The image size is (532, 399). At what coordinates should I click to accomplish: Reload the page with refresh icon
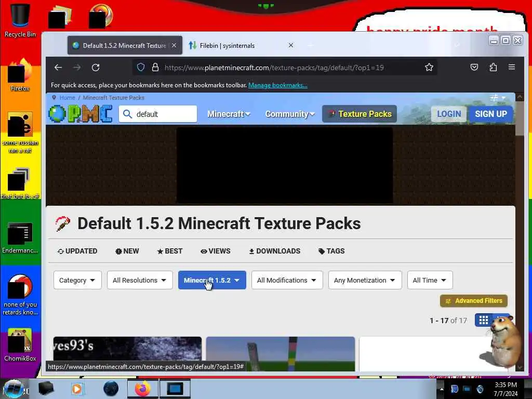tap(96, 67)
